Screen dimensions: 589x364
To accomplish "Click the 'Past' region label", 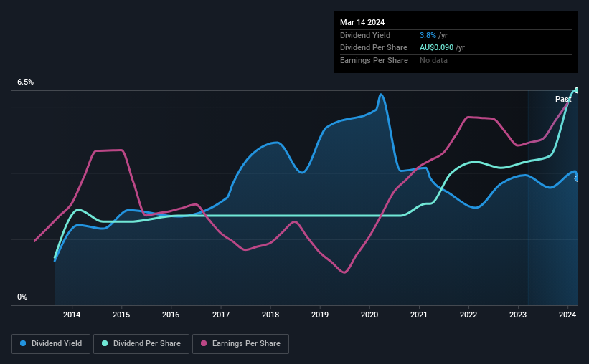I will pyautogui.click(x=563, y=99).
